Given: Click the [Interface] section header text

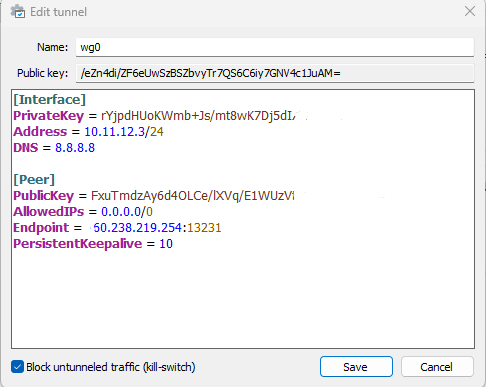Looking at the screenshot, I should pos(50,100).
